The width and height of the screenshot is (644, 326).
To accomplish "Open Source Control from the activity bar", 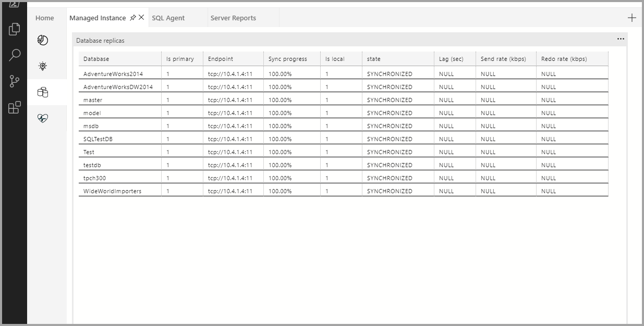I will (14, 80).
